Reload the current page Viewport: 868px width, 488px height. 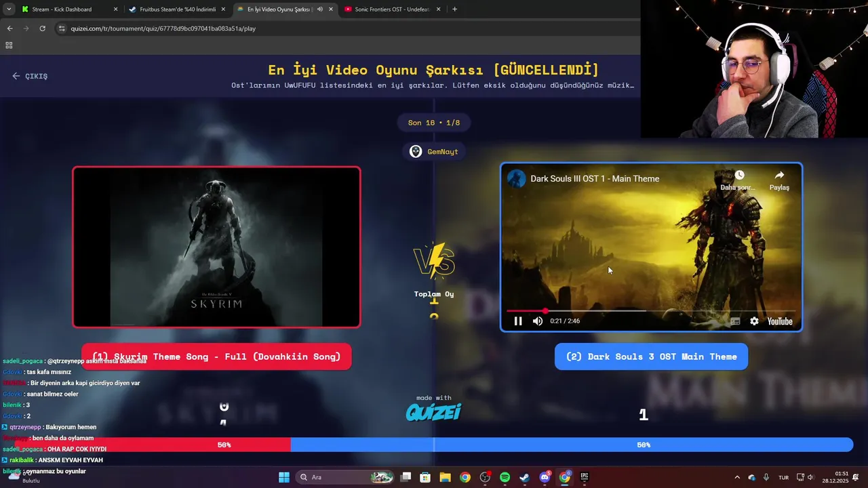[42, 28]
